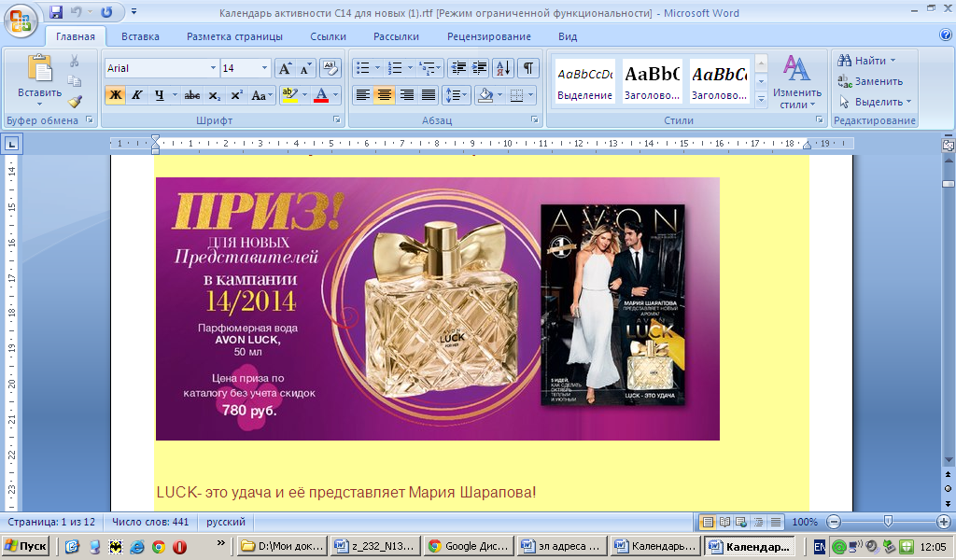The height and width of the screenshot is (560, 956).
Task: Open the font size 14 dropdown
Action: (x=264, y=68)
